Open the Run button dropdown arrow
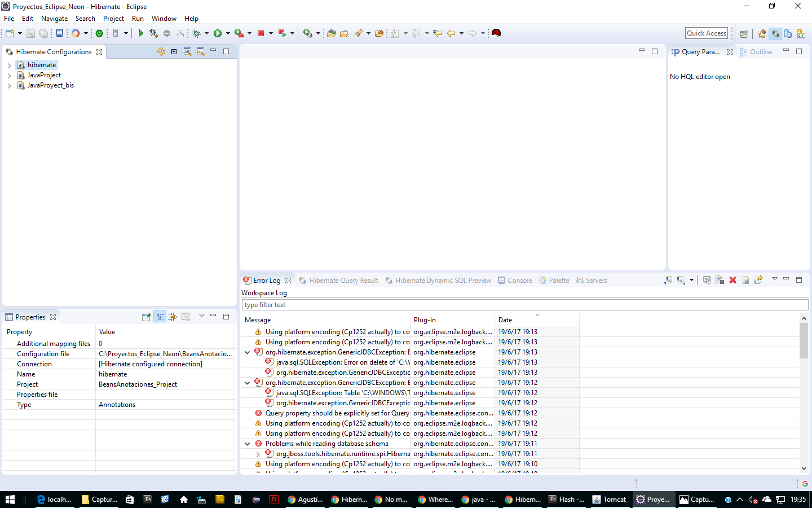 point(228,33)
